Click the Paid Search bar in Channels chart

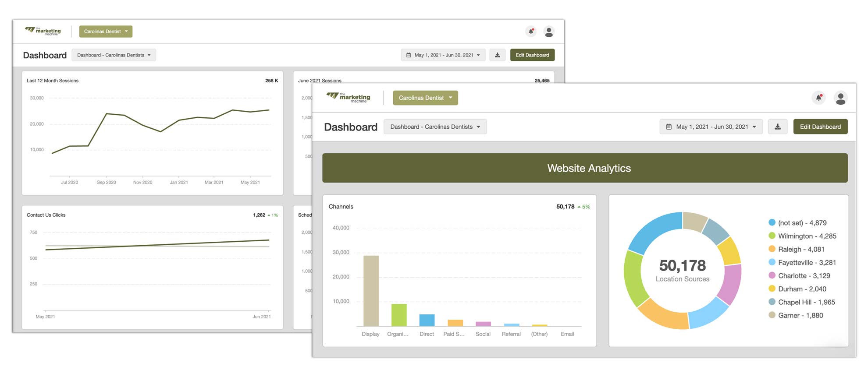tap(455, 323)
